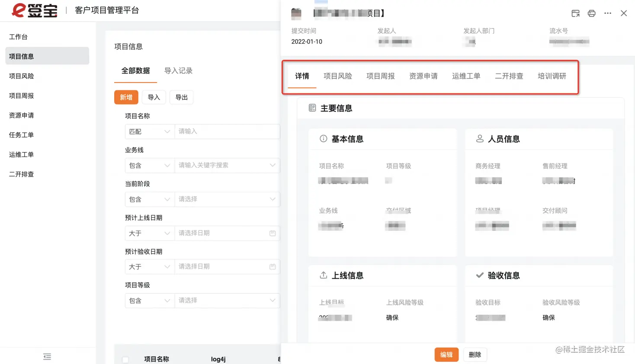Click the acceptance info checkmark icon
The height and width of the screenshot is (364, 635).
pos(480,275)
